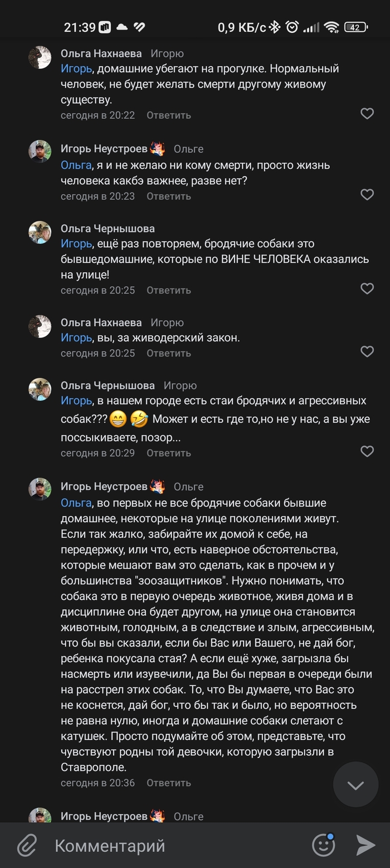The height and width of the screenshot is (868, 390).
Task: Like Ольга Чернышова's 20:25 comment
Action: [367, 288]
